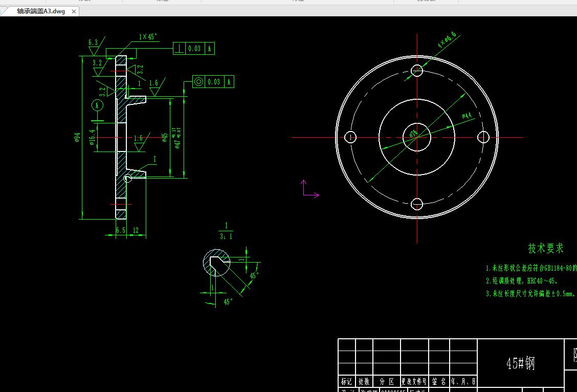
Task: Select the 1.6 roughness symbol near concentricity leader
Action: click(157, 87)
